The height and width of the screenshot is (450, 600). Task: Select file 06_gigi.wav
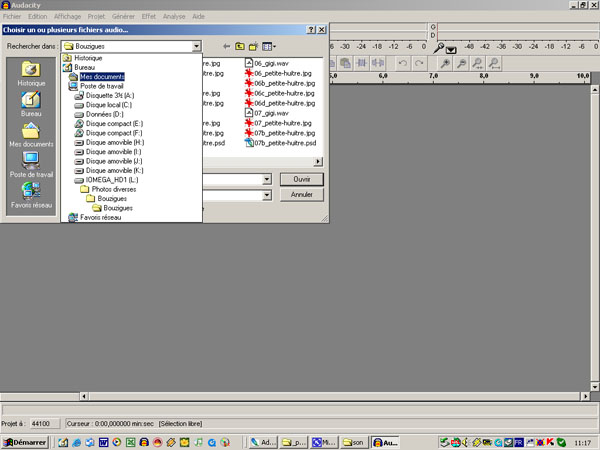point(271,64)
